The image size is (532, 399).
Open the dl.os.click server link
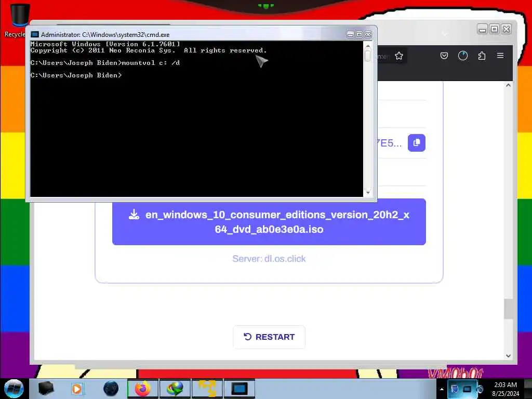[x=269, y=259]
